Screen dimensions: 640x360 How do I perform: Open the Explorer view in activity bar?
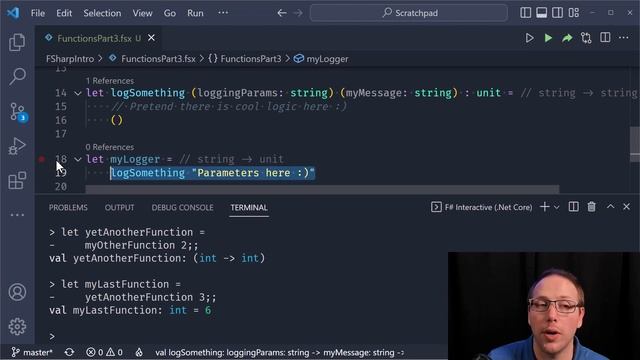[x=17, y=42]
